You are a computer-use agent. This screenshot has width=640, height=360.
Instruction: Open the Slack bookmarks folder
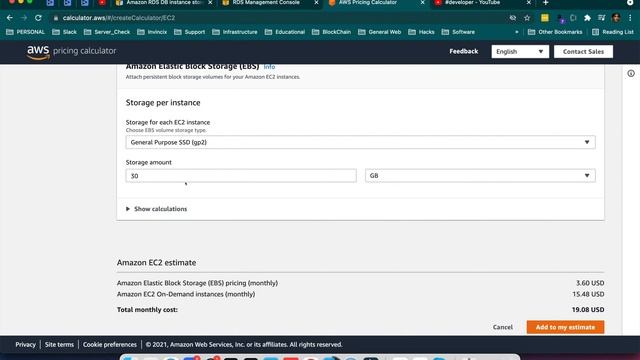(64, 32)
